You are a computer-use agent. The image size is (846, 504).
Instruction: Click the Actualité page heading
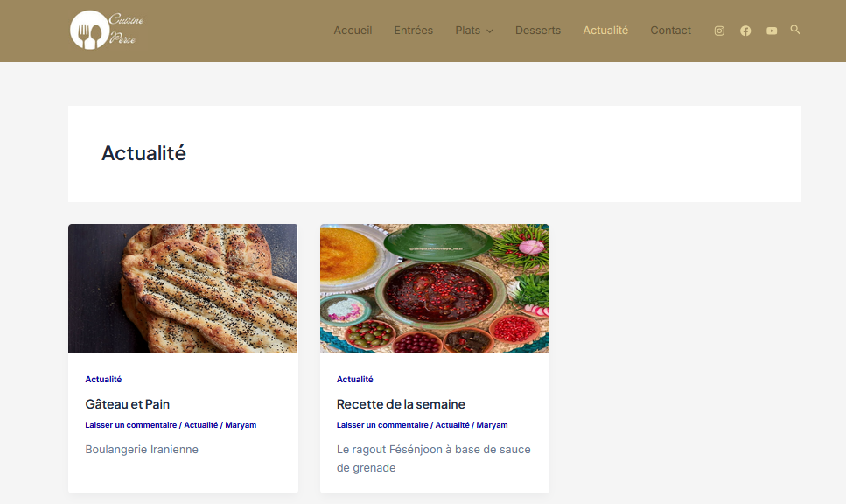tap(144, 153)
